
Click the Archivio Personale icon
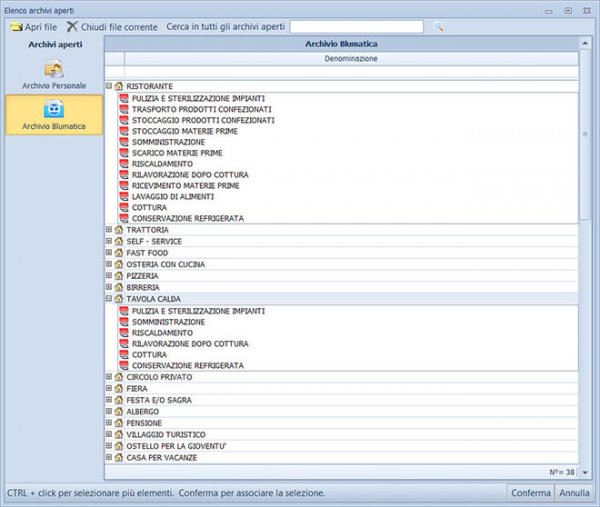(54, 70)
